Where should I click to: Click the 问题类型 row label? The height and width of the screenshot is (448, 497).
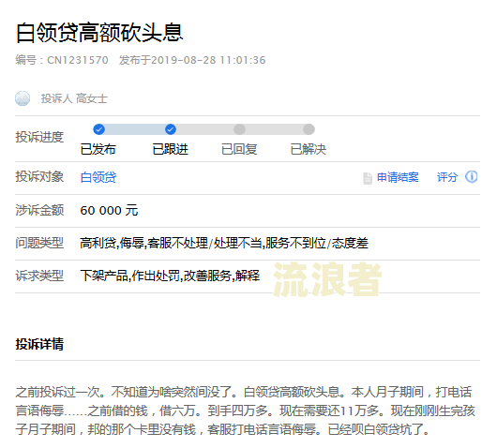coord(39,243)
